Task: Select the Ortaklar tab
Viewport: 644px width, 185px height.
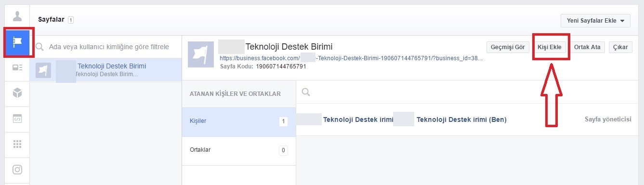Action: tap(239, 150)
